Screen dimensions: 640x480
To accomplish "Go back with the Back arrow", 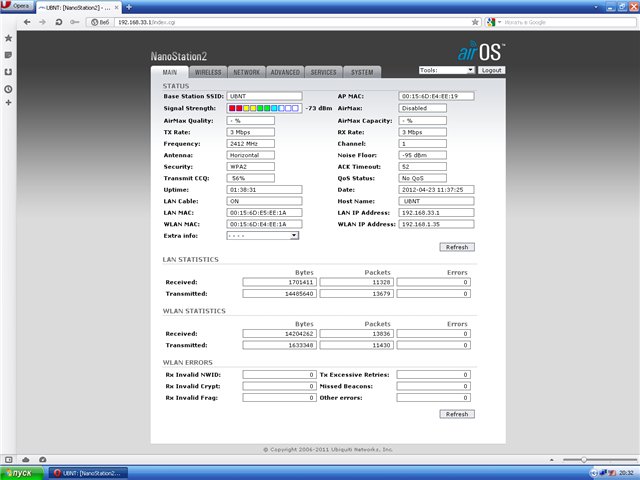I will (27, 22).
